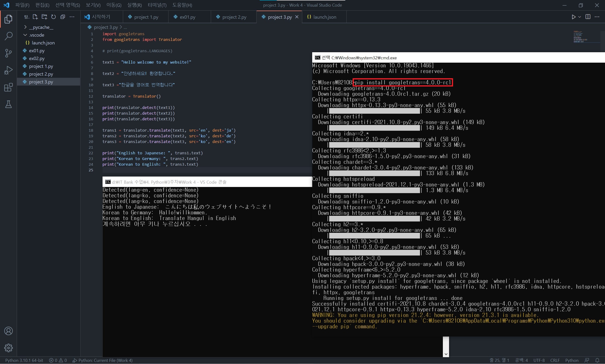Open ex02.py in the explorer
This screenshot has width=605, height=364.
pos(37,58)
